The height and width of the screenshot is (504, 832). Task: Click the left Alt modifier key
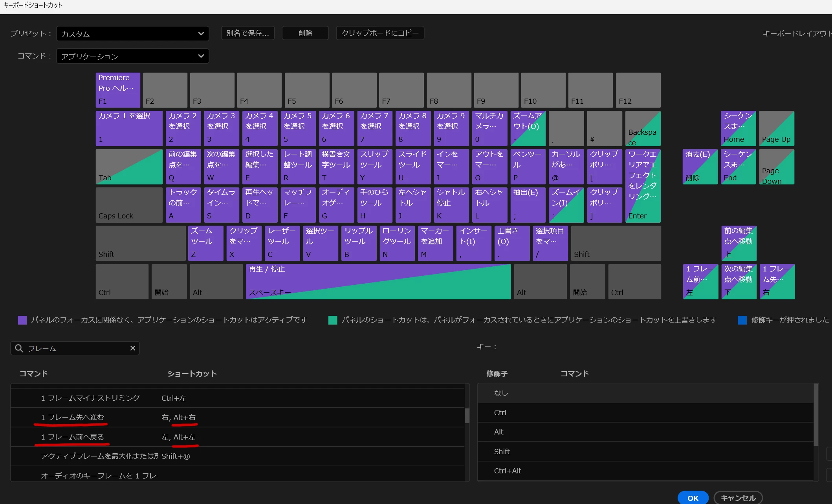[x=216, y=282]
